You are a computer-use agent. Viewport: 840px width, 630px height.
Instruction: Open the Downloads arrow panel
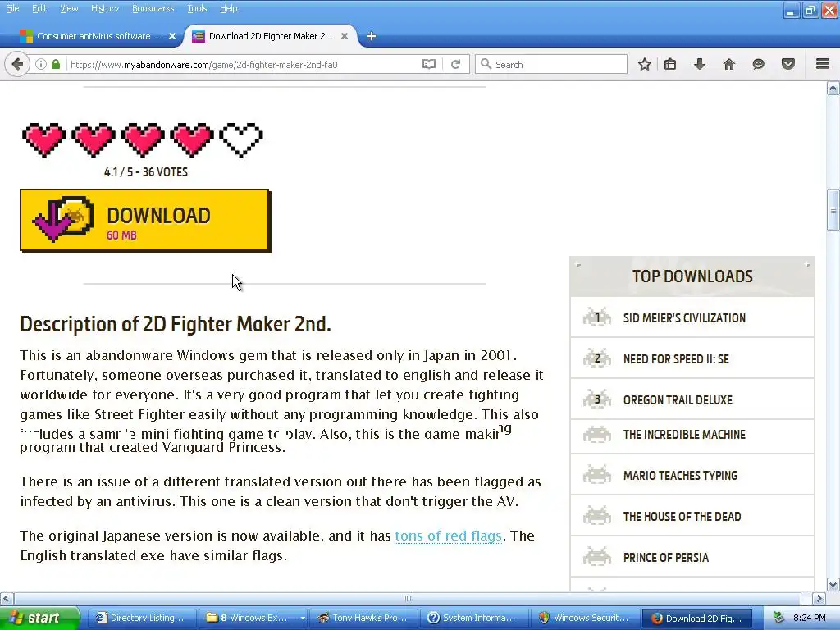coord(700,64)
